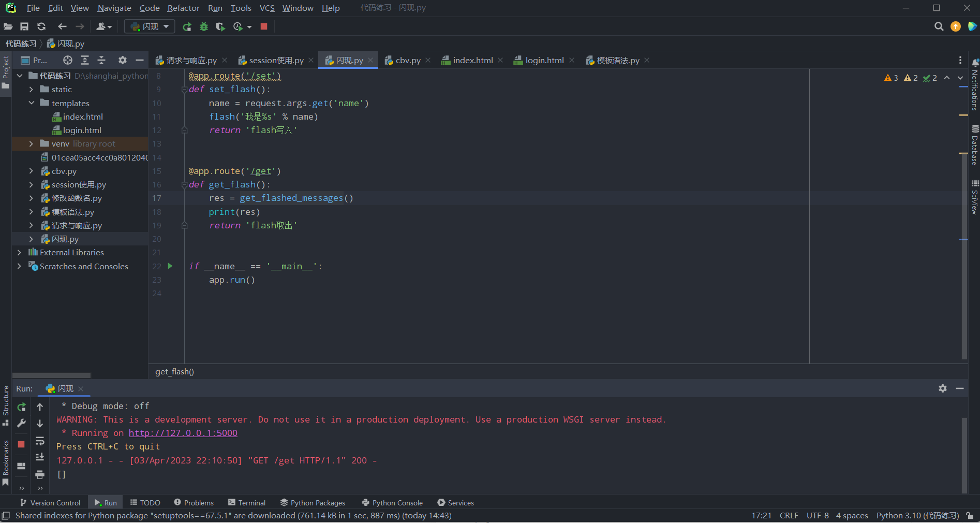Reload all from disk in toolbar

coord(41,26)
